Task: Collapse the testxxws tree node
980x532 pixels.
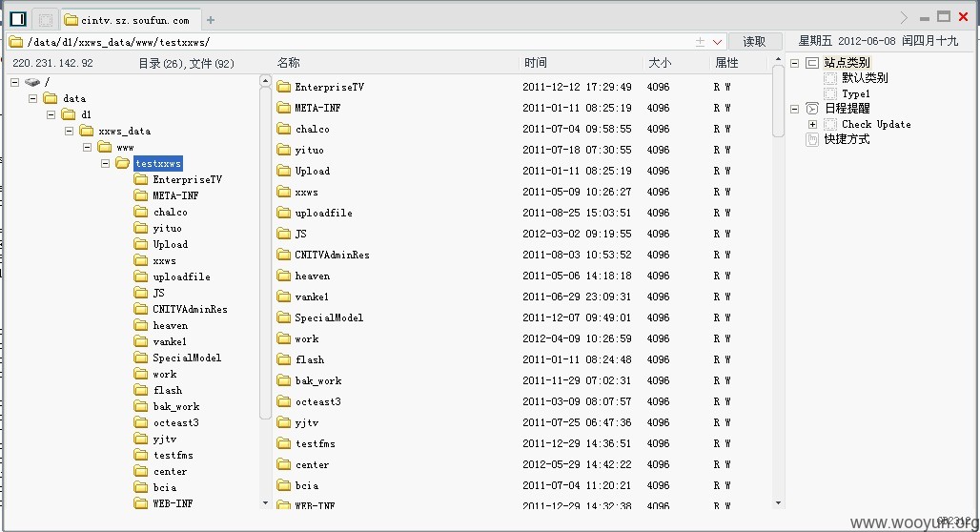Action: click(x=105, y=163)
